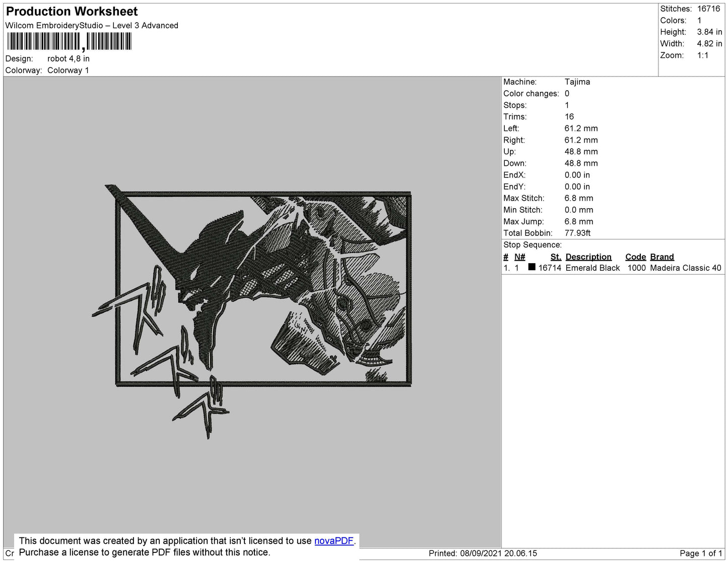Click 'Emerald Black' thread description
The width and height of the screenshot is (728, 563).
[x=592, y=268]
